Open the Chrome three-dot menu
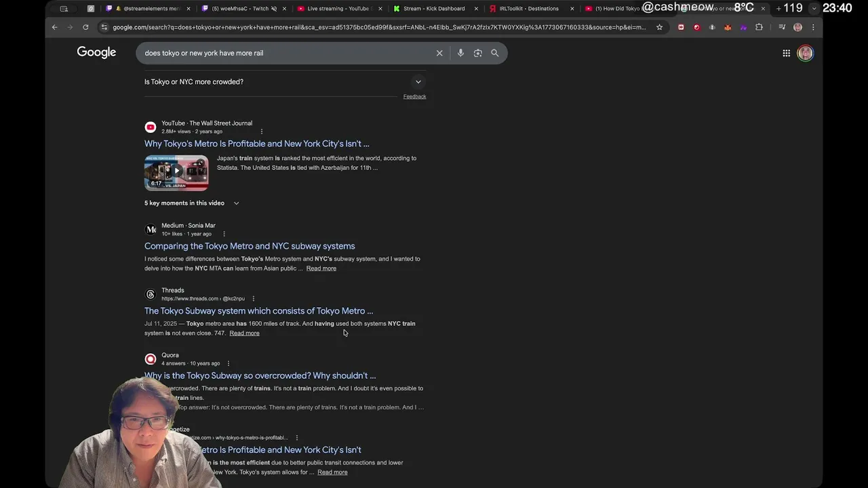Screen dimensions: 868x488 [x=813, y=27]
